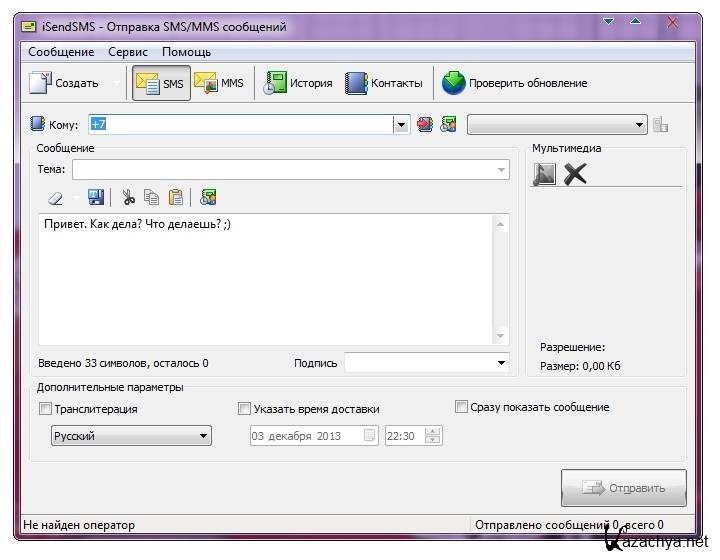Click the eraser clear message icon

56,198
